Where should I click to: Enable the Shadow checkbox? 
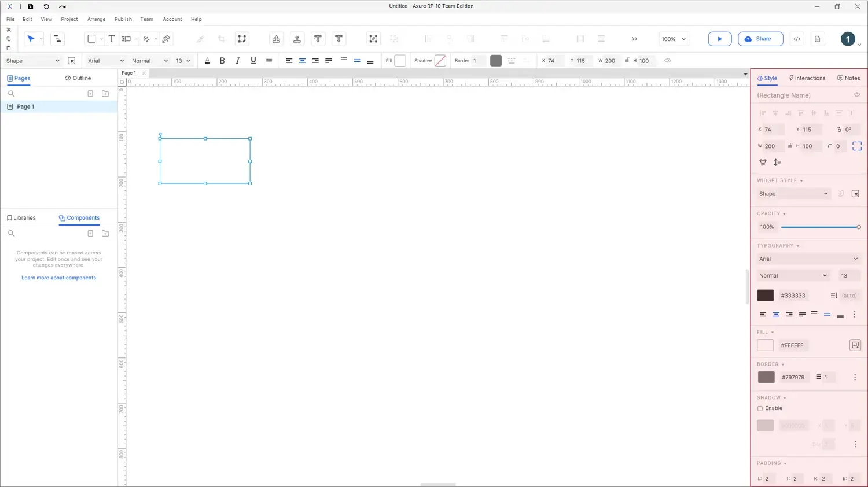pyautogui.click(x=760, y=408)
